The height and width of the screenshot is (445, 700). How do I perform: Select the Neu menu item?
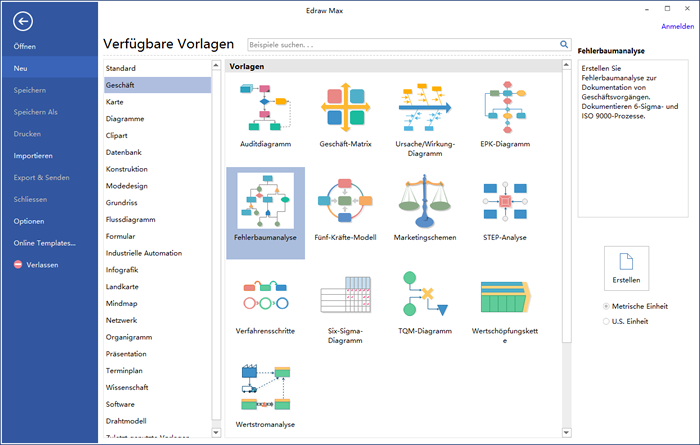49,68
